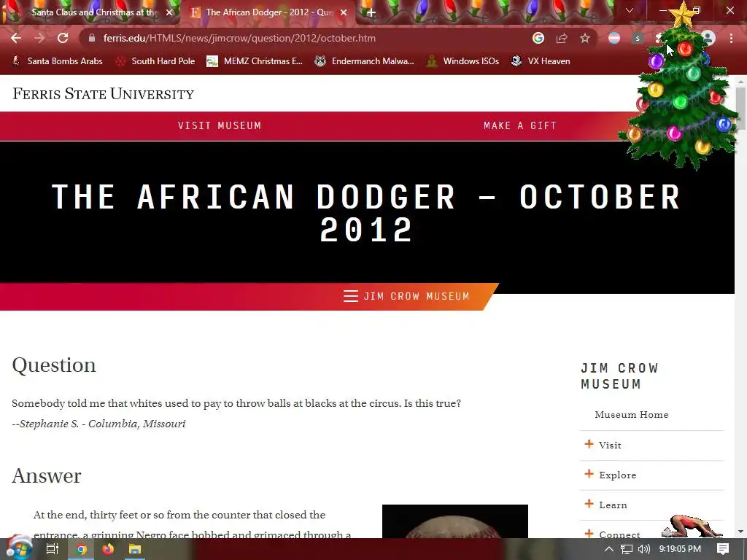The height and width of the screenshot is (560, 747).
Task: Go back to the previous page
Action: click(x=16, y=38)
